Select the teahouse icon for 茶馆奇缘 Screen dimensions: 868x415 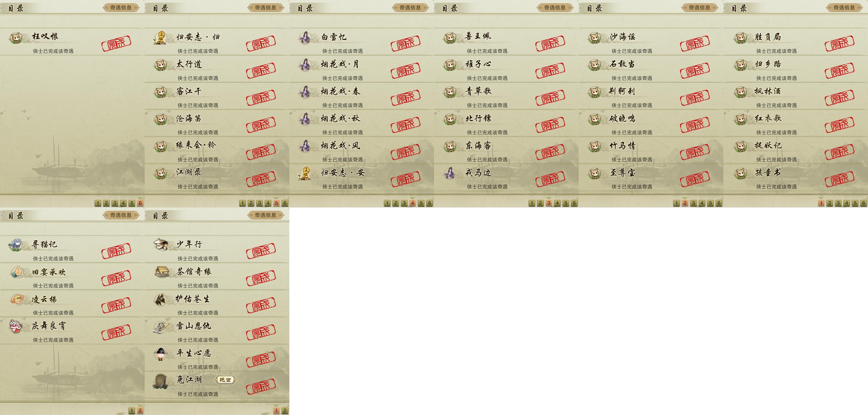(162, 272)
